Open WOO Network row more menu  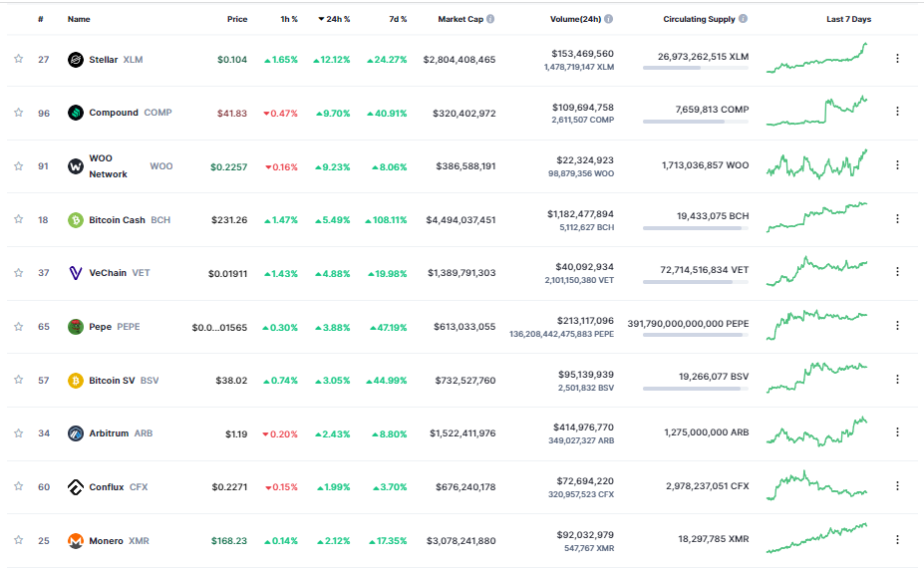click(897, 164)
